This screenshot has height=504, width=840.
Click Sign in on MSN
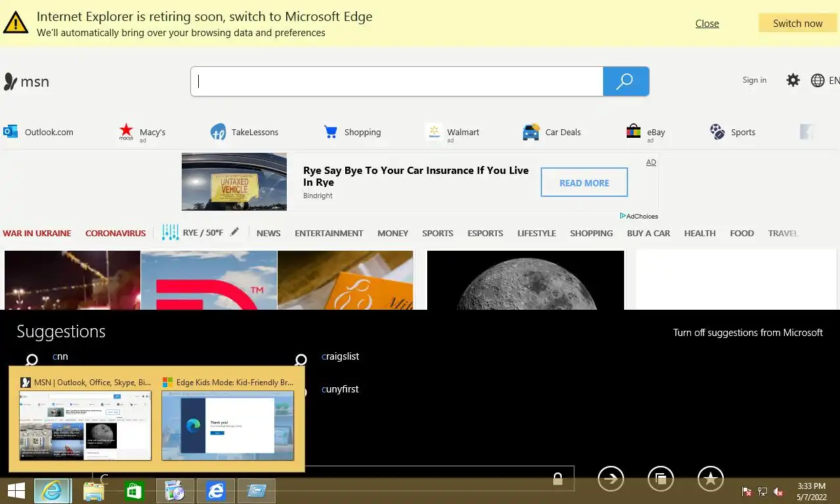[x=754, y=80]
